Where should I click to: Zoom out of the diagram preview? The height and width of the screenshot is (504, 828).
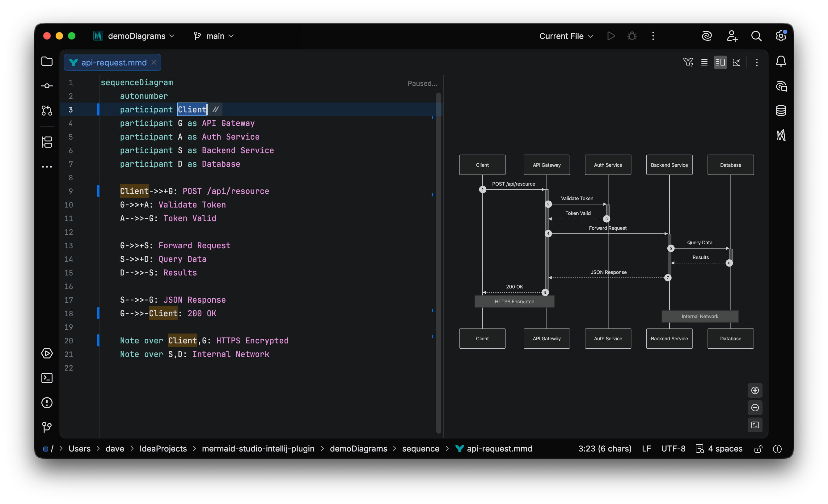pyautogui.click(x=755, y=408)
